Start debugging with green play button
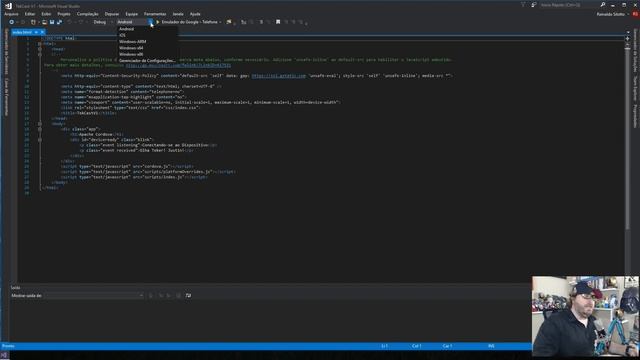This screenshot has width=640, height=360. 158,22
